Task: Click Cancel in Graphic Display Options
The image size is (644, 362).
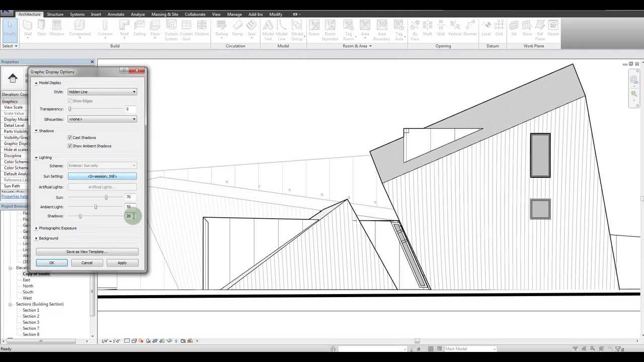Action: (x=87, y=262)
